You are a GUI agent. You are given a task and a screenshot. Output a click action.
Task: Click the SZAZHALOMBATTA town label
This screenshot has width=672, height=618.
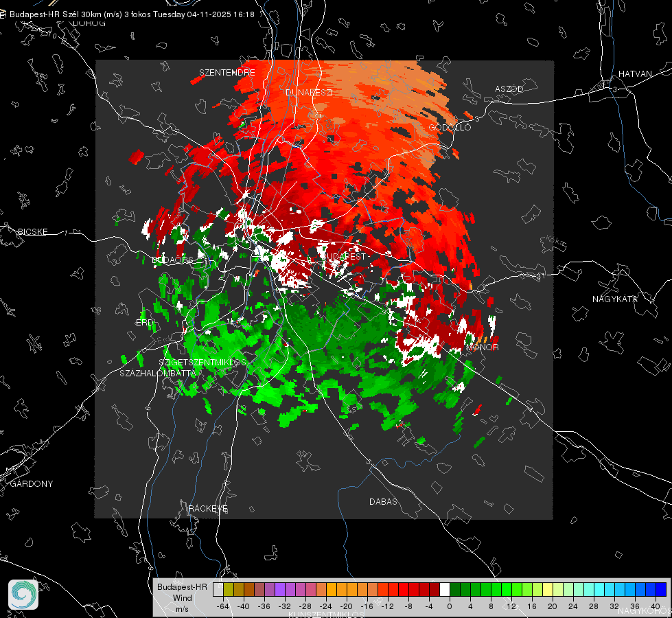tap(157, 373)
